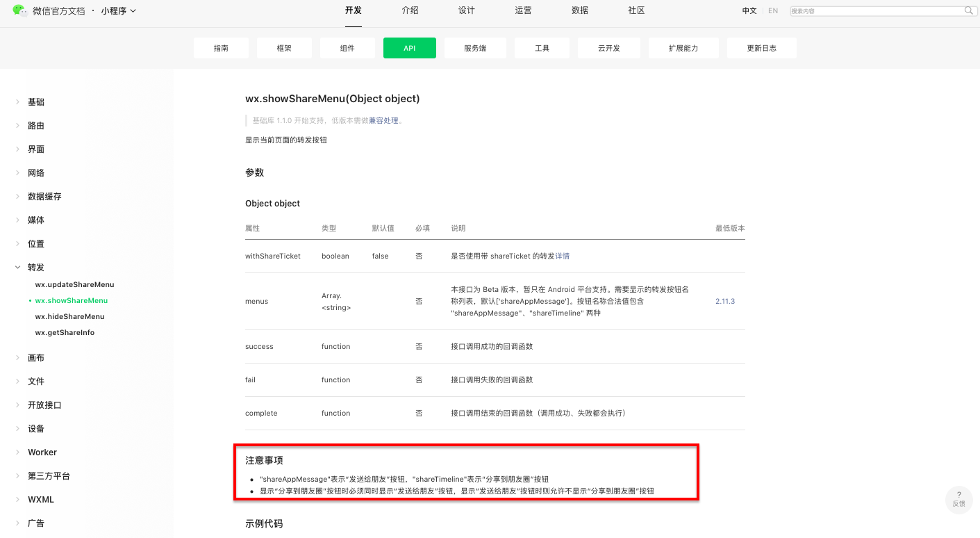
Task: Click the boolean type cell
Action: (x=335, y=256)
